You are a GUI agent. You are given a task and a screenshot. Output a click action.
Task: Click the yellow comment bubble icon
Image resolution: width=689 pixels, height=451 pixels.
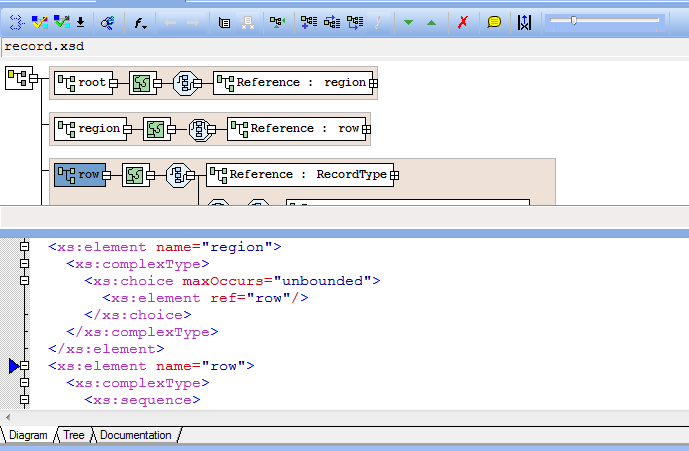(494, 22)
